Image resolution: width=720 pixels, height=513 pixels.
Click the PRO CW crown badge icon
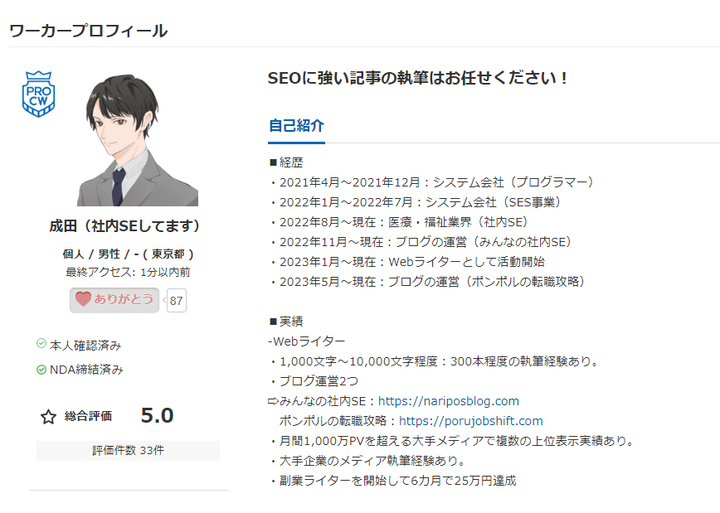[39, 94]
